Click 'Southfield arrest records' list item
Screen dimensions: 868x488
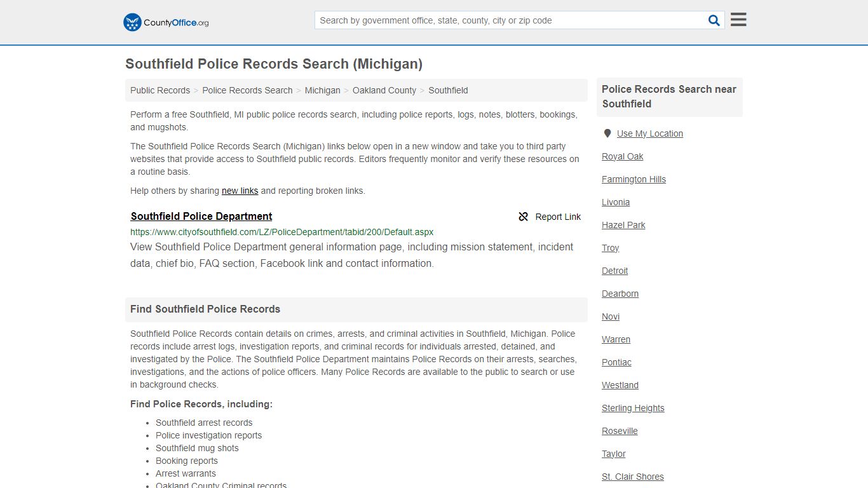(204, 423)
